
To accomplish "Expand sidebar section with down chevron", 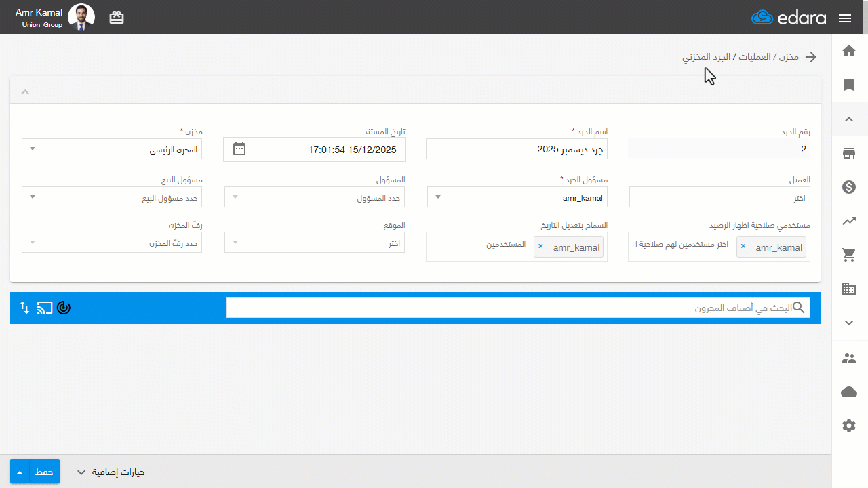I will tap(849, 323).
